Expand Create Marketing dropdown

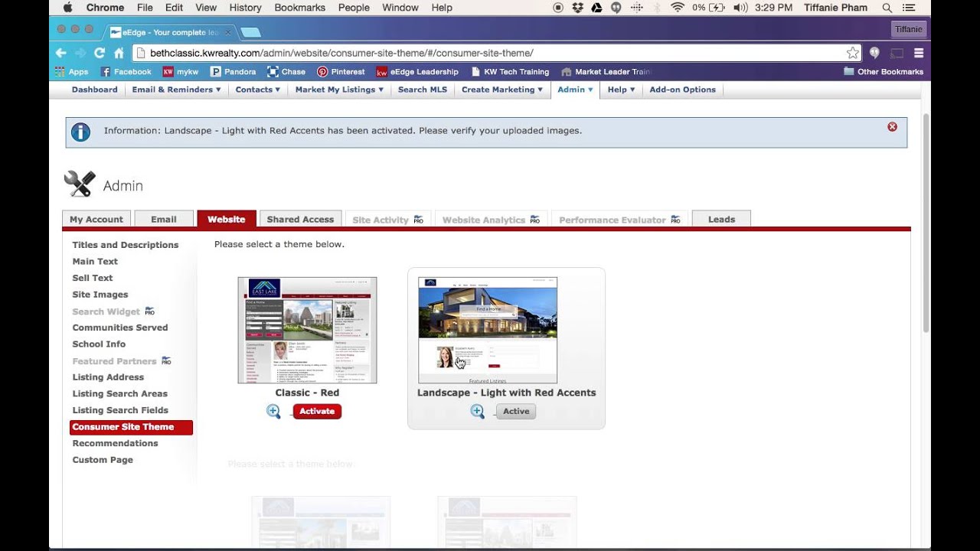click(501, 90)
